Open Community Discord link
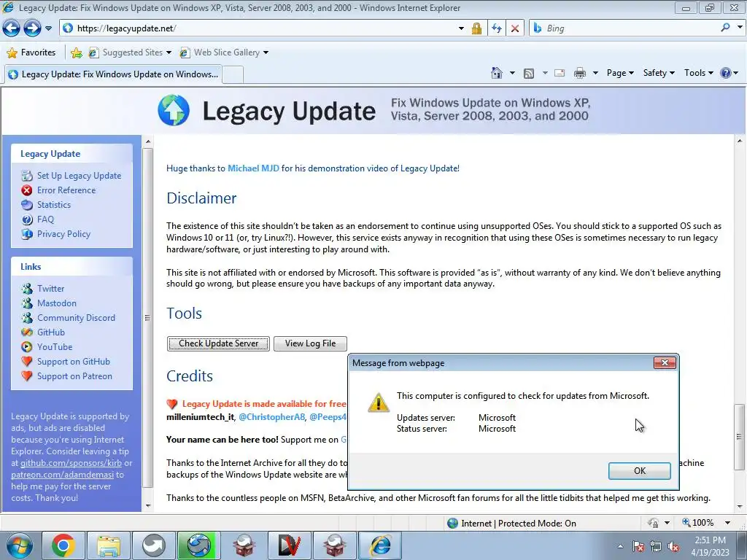747x560 pixels. coord(76,318)
